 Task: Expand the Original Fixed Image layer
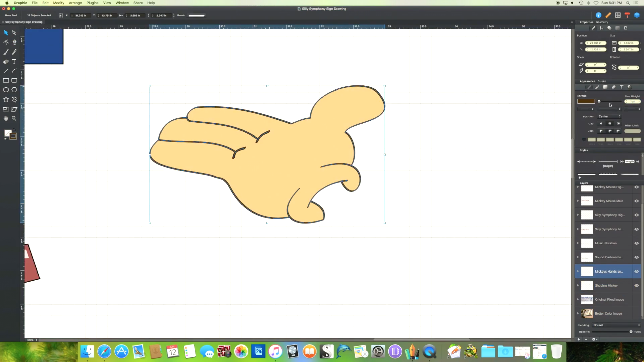pyautogui.click(x=578, y=299)
